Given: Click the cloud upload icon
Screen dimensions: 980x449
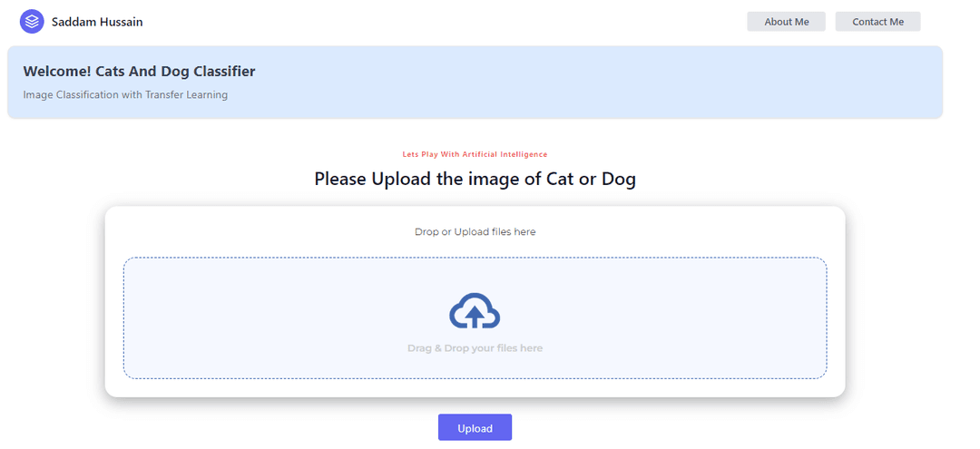Looking at the screenshot, I should click(475, 310).
